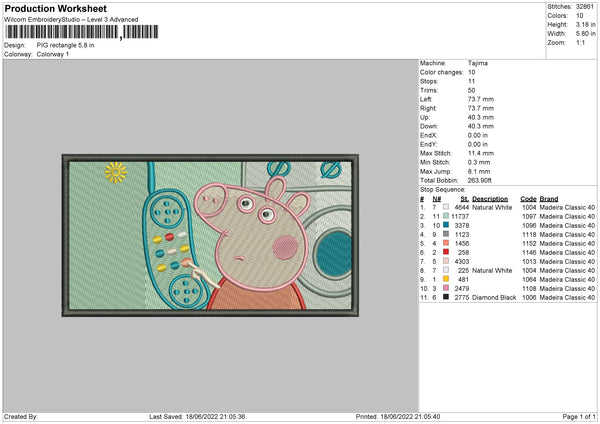Click the code 1096 in stop 3
Viewport: 600px width, 424px height.
(529, 225)
